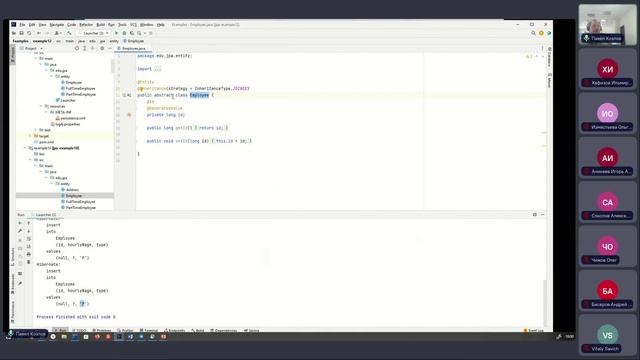640x360 pixels.
Task: Click the Debug bug icon in main toolbar
Action: tap(124, 33)
